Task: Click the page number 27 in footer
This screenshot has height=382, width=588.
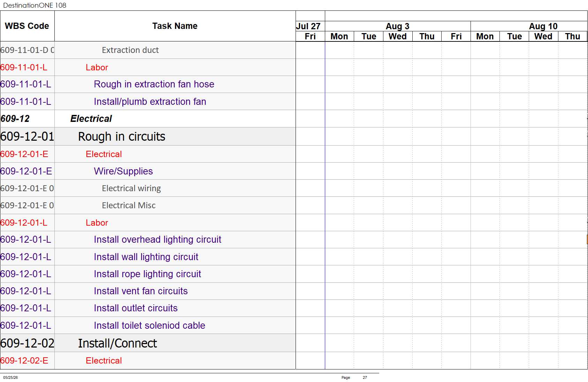Action: coord(365,377)
